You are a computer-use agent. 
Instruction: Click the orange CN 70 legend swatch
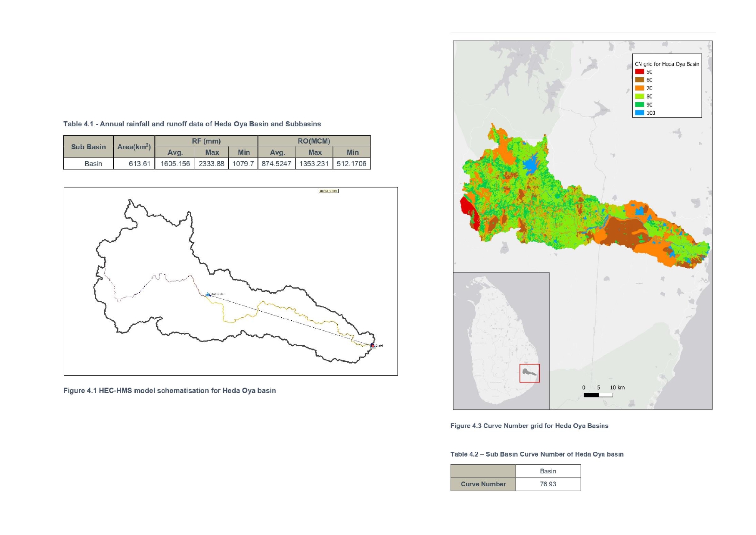(639, 88)
